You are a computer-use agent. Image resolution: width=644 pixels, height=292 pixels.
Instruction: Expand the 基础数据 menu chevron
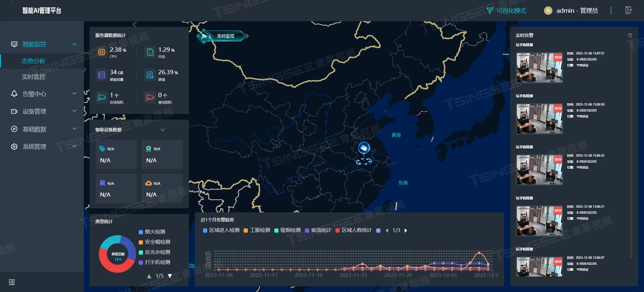pyautogui.click(x=75, y=129)
